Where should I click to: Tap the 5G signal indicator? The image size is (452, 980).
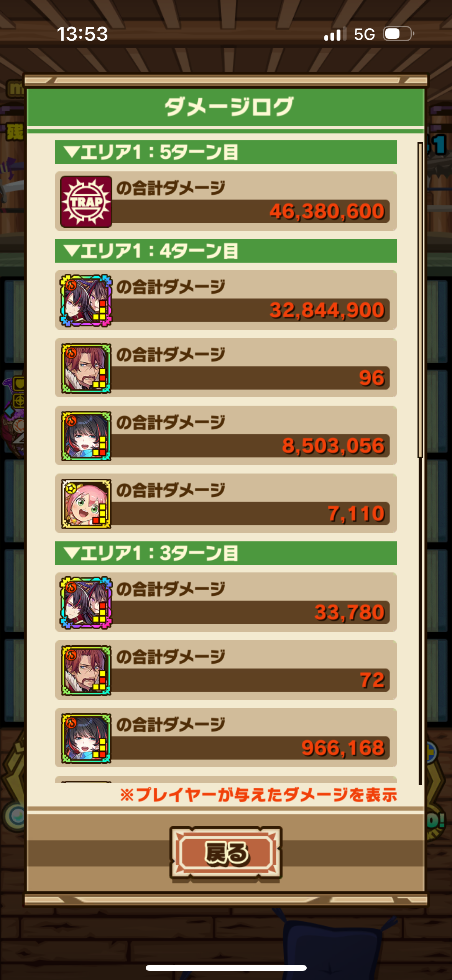point(364,34)
